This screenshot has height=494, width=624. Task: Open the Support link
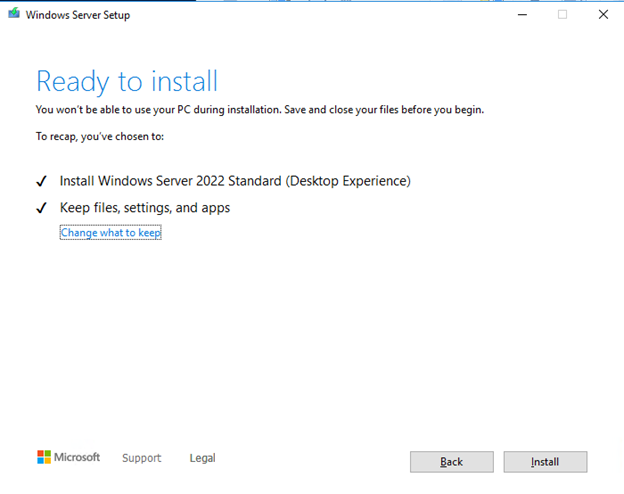(142, 458)
